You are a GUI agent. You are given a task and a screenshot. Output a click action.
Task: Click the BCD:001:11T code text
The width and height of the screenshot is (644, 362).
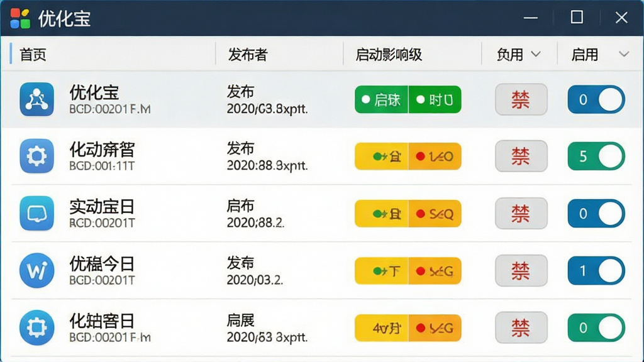pos(102,166)
